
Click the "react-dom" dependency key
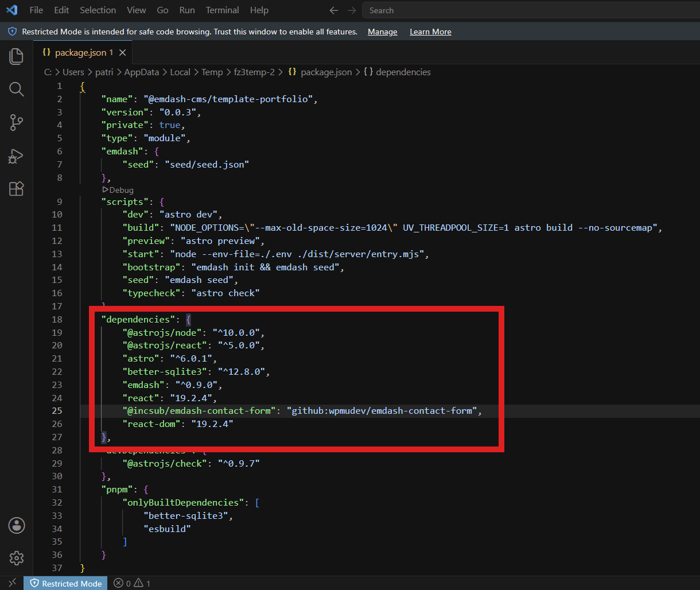point(151,424)
